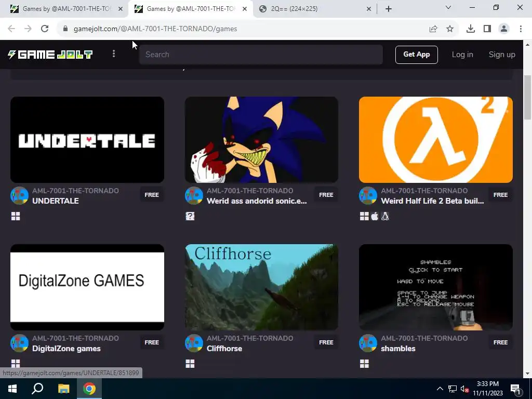Click the Sign up link

(502, 55)
